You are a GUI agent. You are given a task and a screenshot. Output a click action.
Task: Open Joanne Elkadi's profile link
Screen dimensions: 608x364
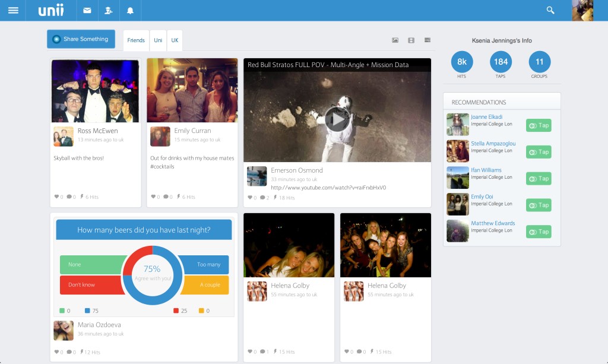point(487,116)
